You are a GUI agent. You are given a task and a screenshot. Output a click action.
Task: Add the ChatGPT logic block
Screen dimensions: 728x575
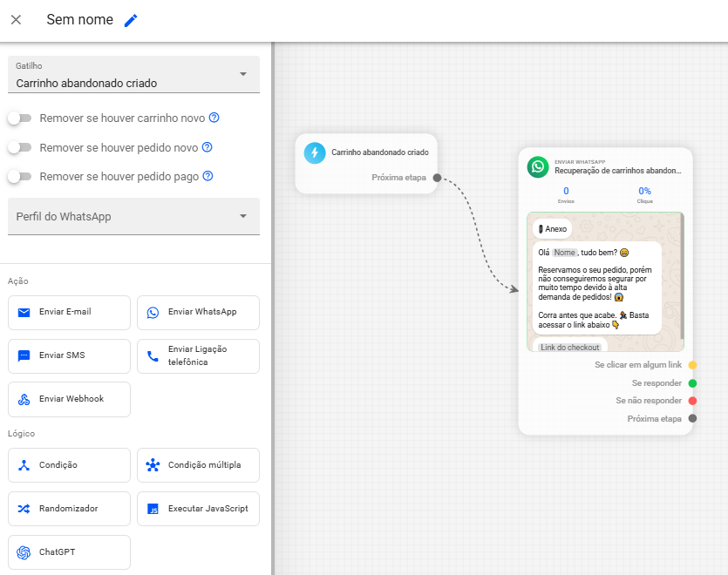(69, 552)
